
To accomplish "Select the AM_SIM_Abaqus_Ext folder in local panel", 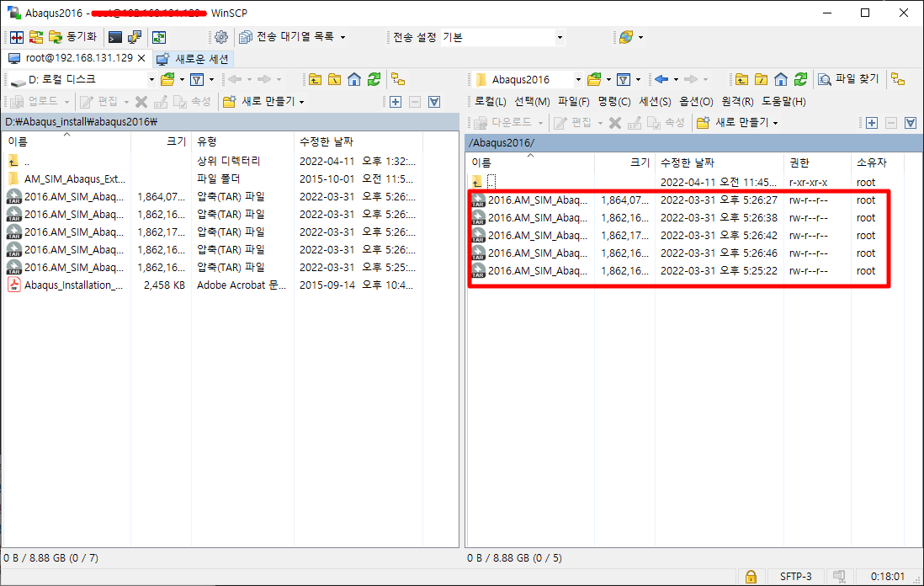I will [x=74, y=178].
